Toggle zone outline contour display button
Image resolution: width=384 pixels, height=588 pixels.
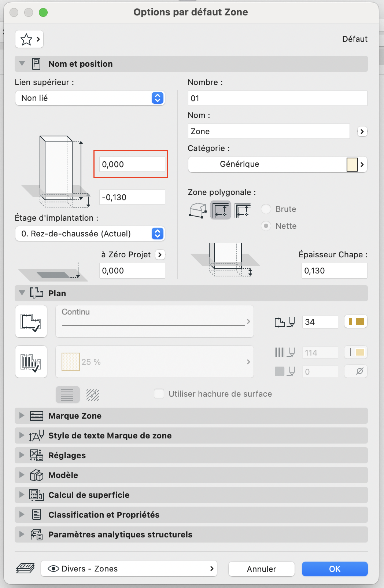point(31,321)
